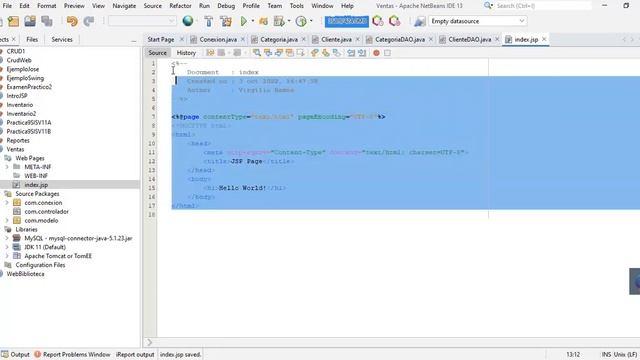The image size is (640, 360).
Task: Select index.jsp in project tree
Action: pyautogui.click(x=36, y=185)
